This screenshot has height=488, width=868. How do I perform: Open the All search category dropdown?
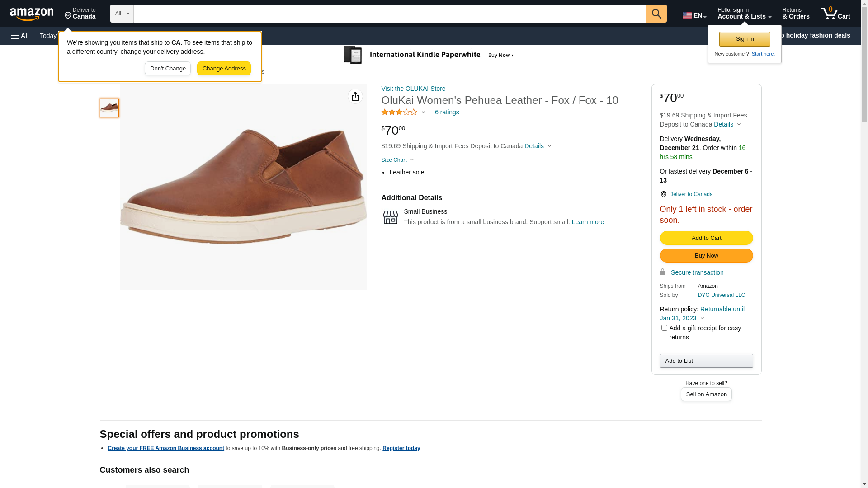tap(122, 14)
